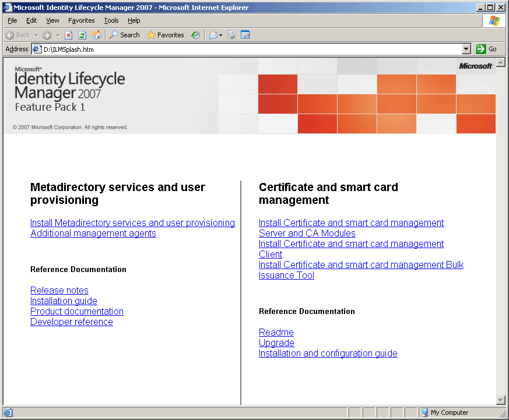Open the History toolbar icon
The height and width of the screenshot is (420, 509).
click(195, 35)
